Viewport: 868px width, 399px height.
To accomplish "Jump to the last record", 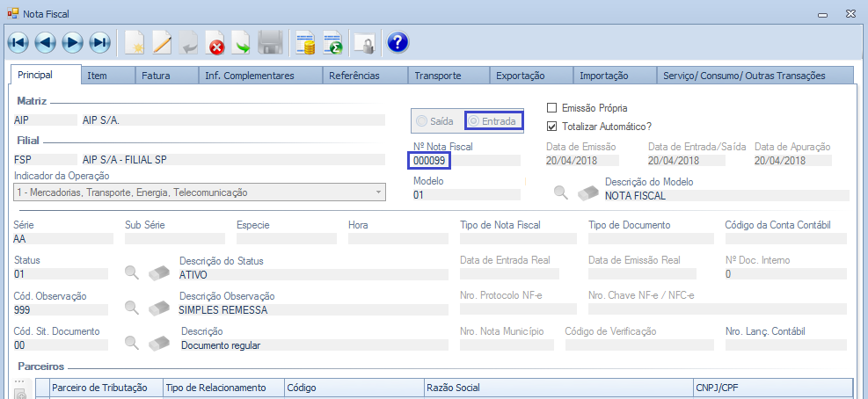I will [x=99, y=42].
